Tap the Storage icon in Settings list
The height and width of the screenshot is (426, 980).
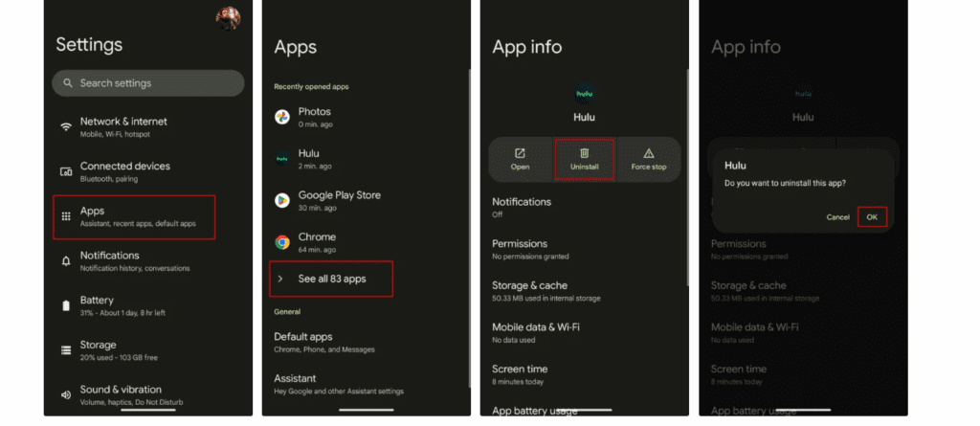pos(66,350)
